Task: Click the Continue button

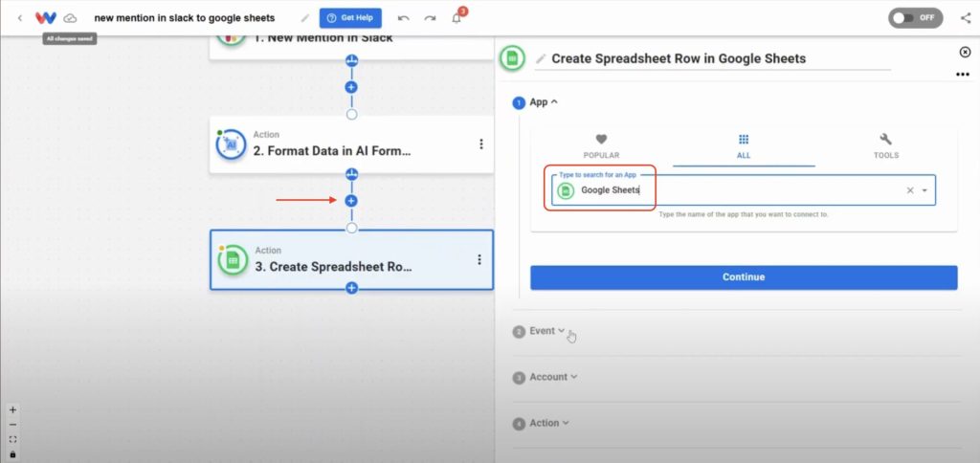Action: [x=744, y=277]
